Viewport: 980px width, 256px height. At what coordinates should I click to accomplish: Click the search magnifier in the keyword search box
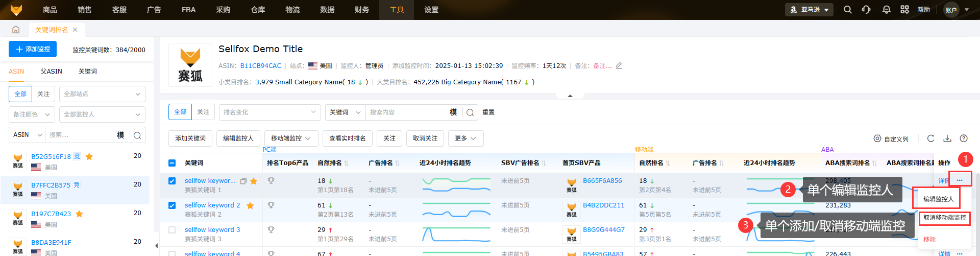click(x=470, y=112)
